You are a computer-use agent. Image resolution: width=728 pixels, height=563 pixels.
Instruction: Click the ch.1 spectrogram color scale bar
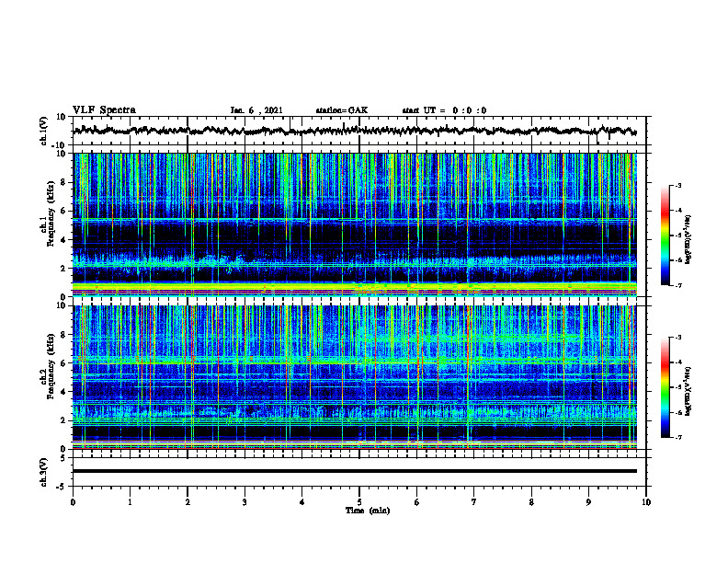tap(665, 236)
